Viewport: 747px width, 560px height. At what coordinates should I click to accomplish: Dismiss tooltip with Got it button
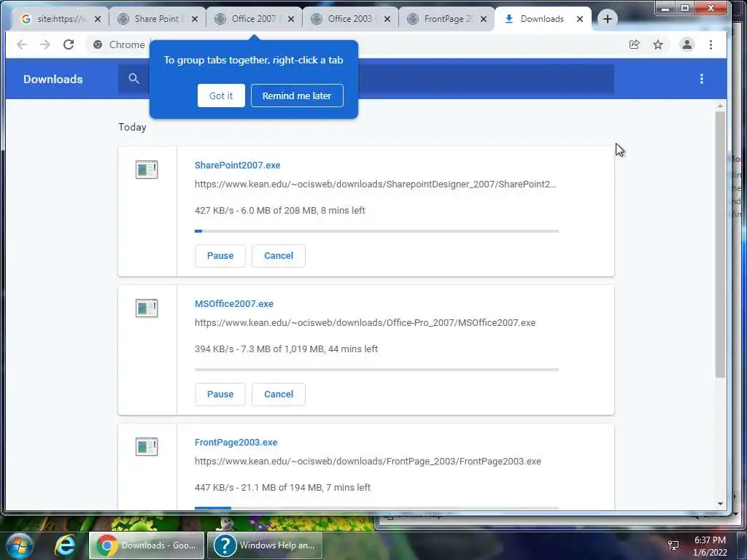221,96
